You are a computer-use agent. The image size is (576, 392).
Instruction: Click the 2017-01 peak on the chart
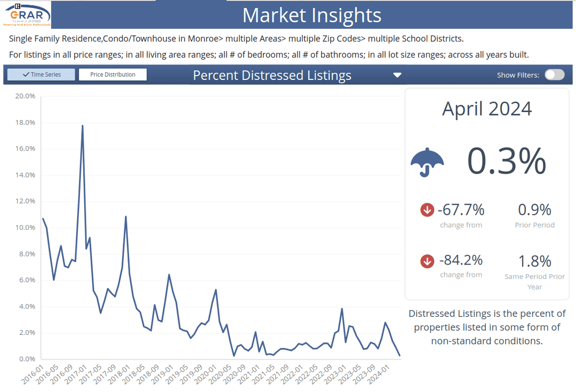coord(82,125)
